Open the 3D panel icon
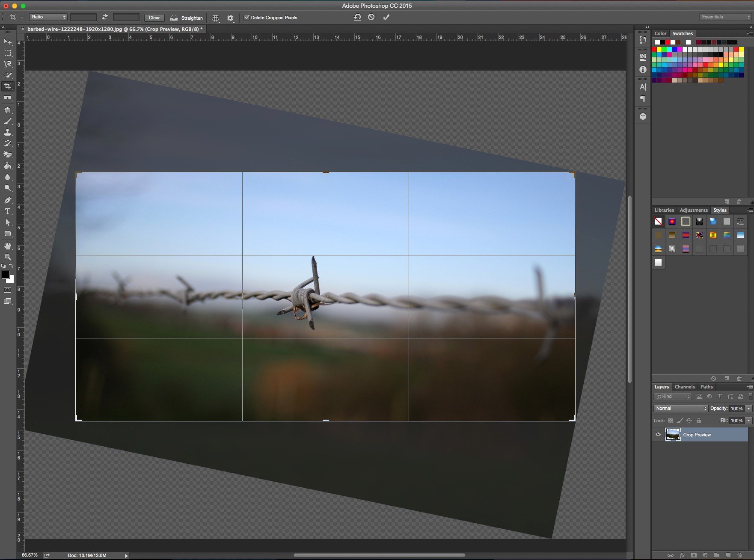The width and height of the screenshot is (754, 560). pos(643,116)
